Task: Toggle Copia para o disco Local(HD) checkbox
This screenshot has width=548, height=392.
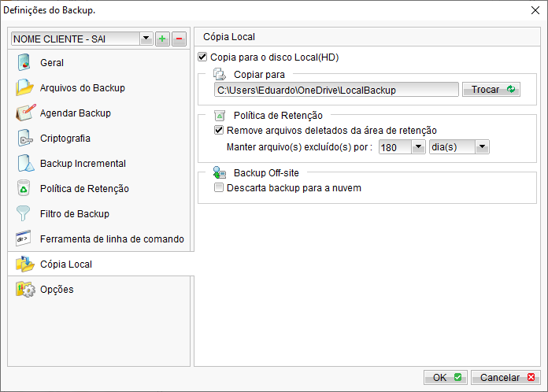Action: click(204, 57)
